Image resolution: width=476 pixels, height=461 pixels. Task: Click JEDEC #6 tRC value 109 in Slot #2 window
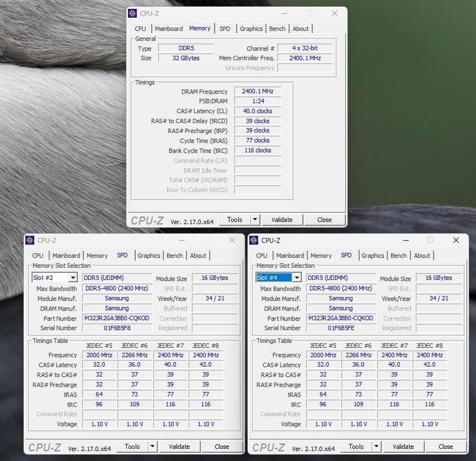click(x=135, y=405)
